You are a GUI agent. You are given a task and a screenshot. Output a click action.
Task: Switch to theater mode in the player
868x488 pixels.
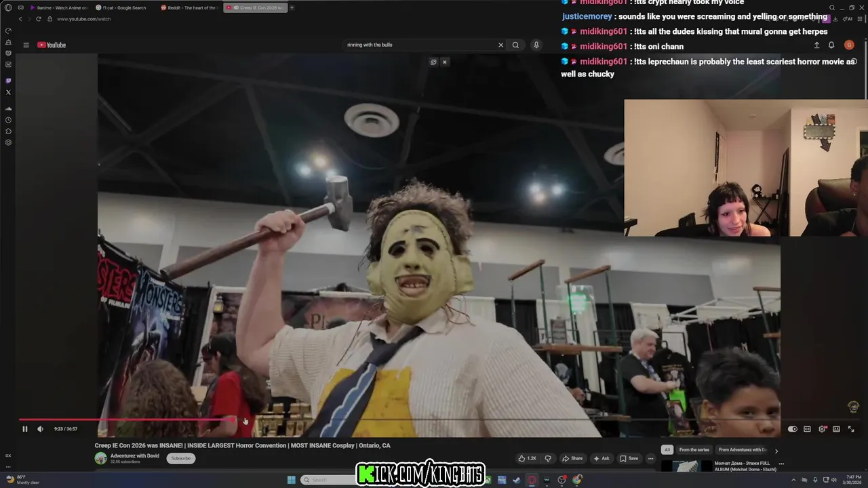pos(836,429)
